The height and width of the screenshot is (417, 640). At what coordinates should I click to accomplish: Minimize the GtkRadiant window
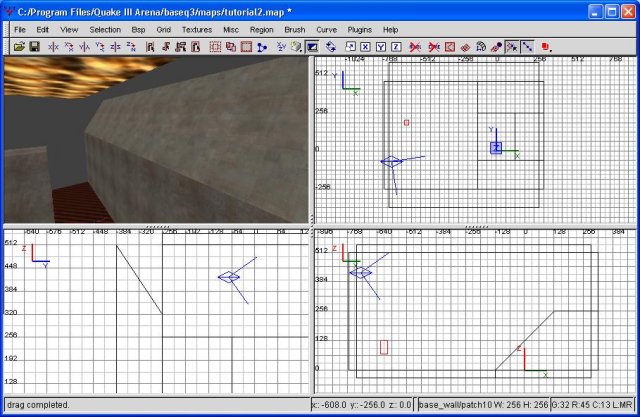(x=596, y=12)
